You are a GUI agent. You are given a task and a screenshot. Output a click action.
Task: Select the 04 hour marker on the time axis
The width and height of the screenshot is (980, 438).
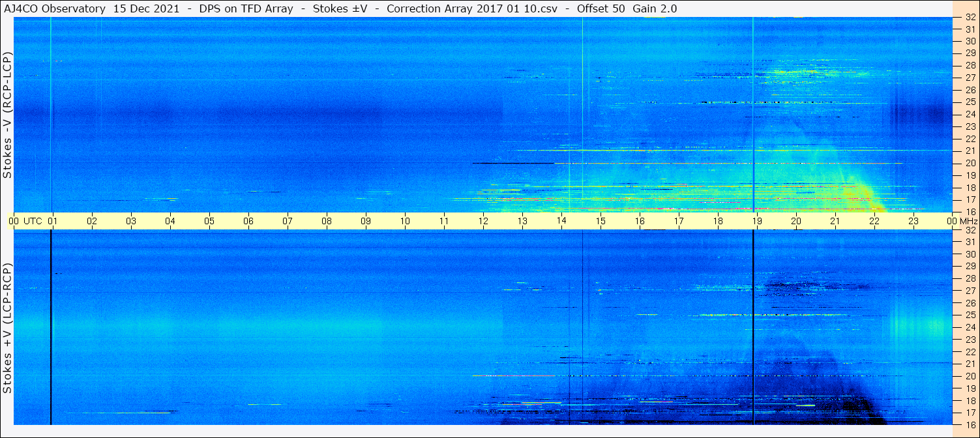click(x=170, y=221)
